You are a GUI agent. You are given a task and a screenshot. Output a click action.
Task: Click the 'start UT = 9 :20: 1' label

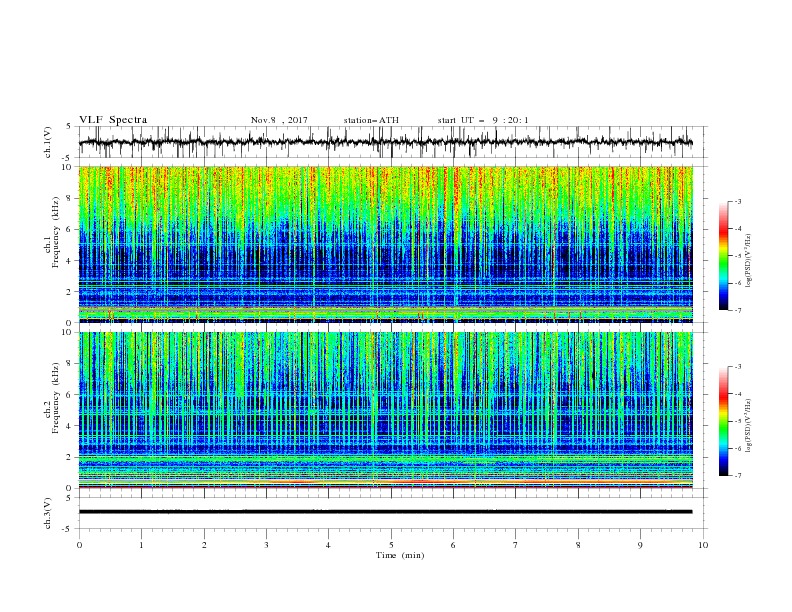[483, 120]
